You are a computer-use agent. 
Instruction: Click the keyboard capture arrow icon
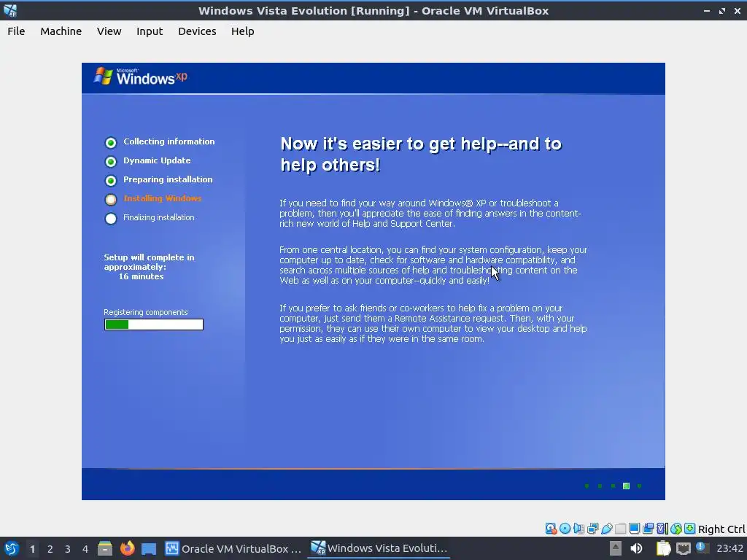[690, 529]
